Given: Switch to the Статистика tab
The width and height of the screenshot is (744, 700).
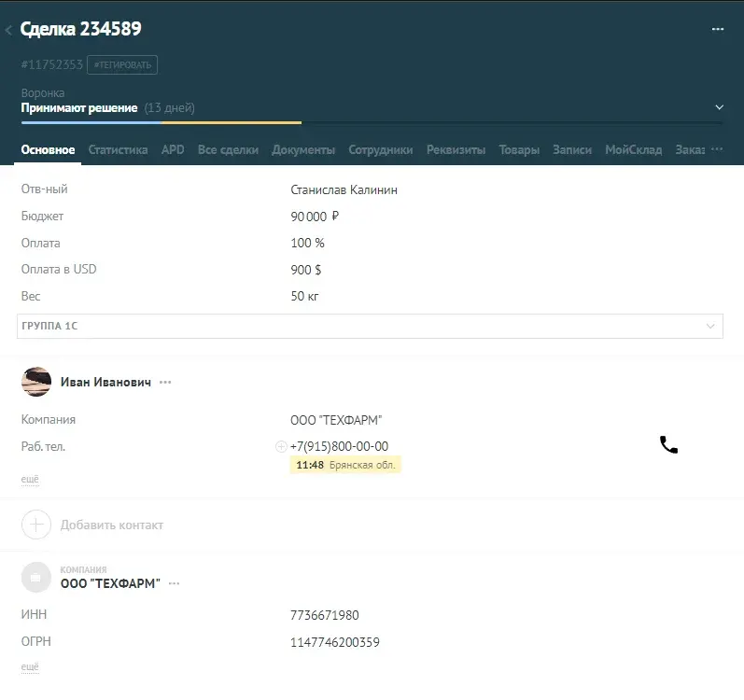Looking at the screenshot, I should point(119,150).
